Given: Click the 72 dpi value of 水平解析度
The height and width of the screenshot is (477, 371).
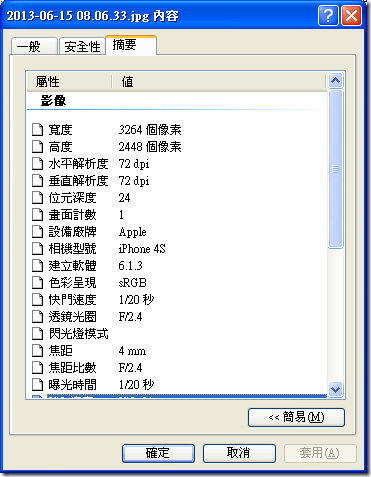Looking at the screenshot, I should pos(134,164).
